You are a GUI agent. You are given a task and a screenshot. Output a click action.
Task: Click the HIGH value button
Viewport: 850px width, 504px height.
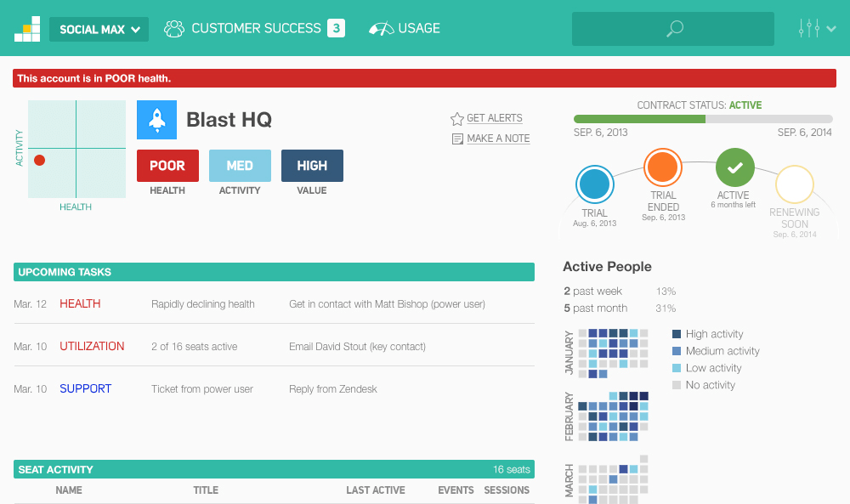pos(312,166)
